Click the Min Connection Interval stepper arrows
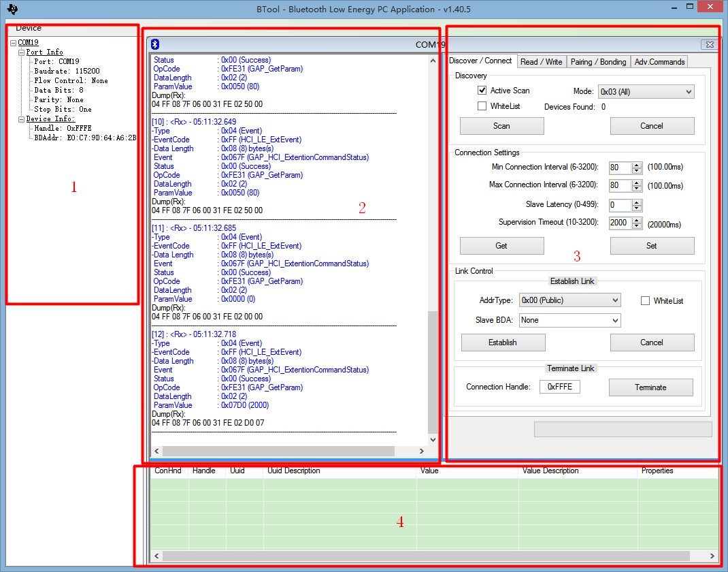The width and height of the screenshot is (728, 572). click(x=637, y=168)
